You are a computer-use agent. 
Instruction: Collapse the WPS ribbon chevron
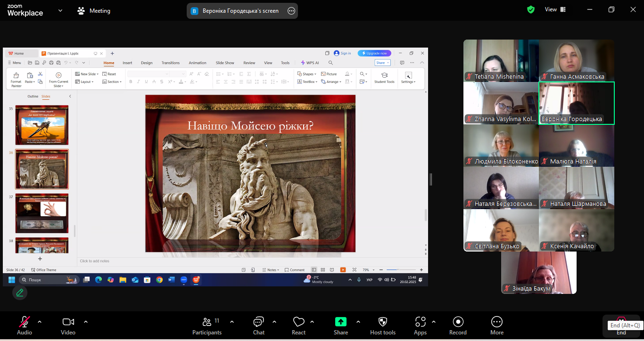pos(422,63)
